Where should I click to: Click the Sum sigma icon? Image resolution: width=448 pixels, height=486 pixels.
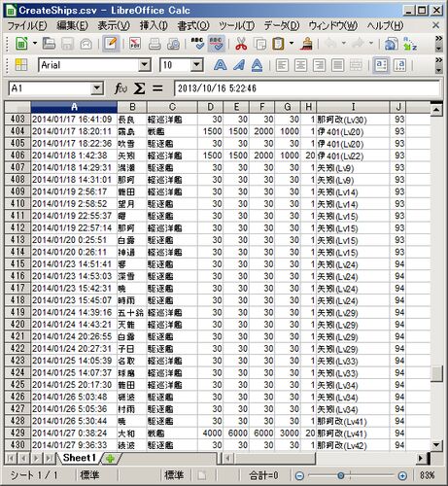click(139, 88)
